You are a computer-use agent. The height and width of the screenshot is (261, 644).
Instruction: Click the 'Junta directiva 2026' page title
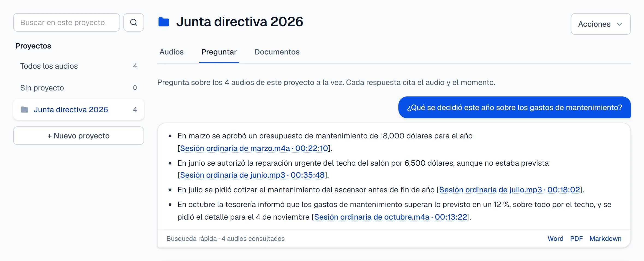[240, 22]
